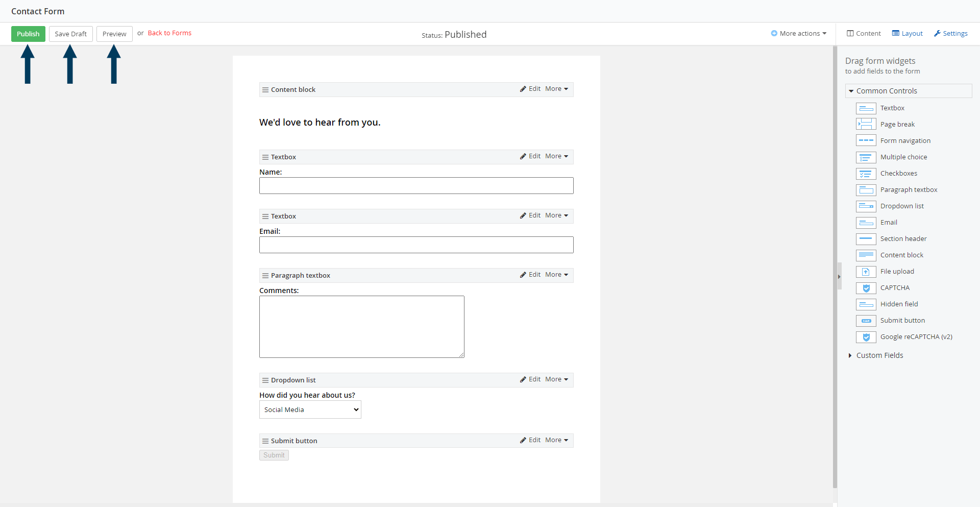
Task: Open the How did you hear about us dropdown
Action: 310,409
